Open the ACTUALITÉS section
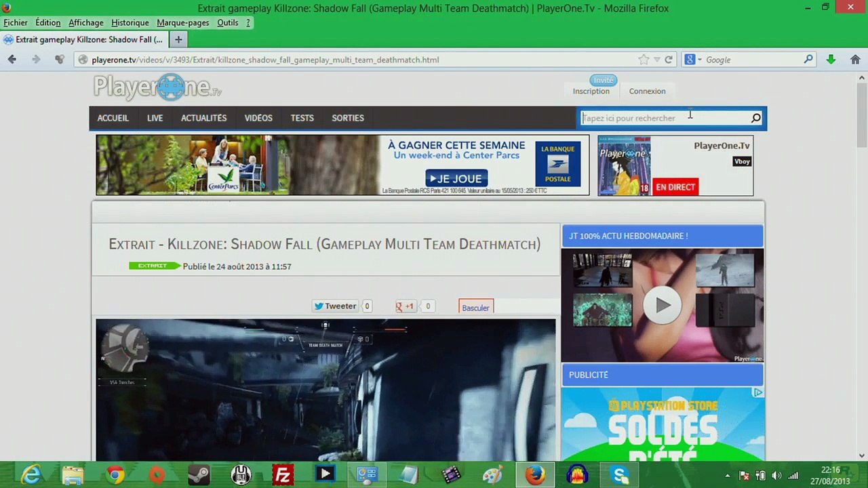Screen dimensions: 868x488 [x=203, y=118]
